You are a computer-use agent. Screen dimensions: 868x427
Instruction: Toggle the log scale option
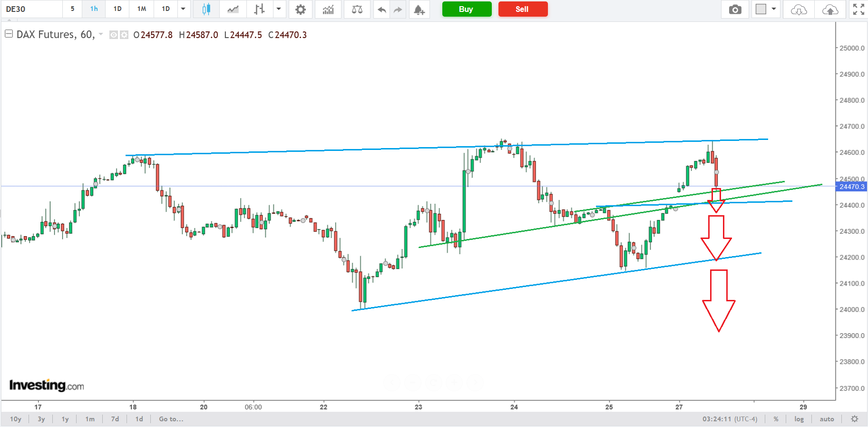pos(799,419)
